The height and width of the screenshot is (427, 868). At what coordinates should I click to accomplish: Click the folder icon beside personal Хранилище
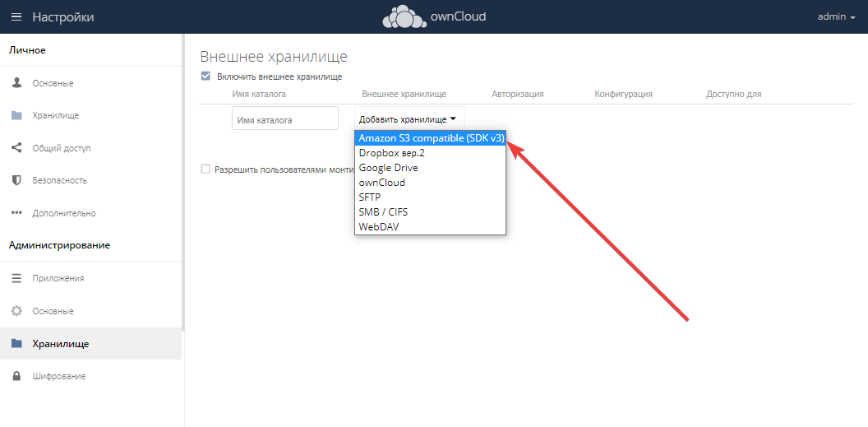[16, 116]
